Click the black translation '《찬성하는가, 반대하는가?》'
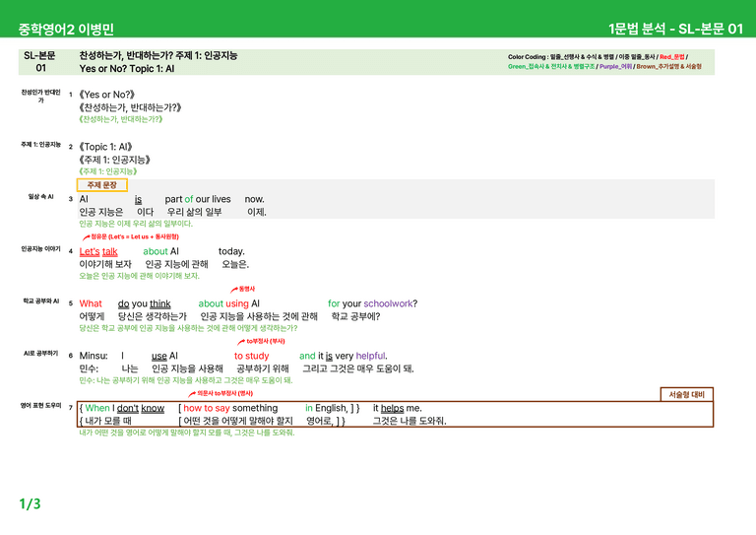This screenshot has width=756, height=535. point(130,107)
